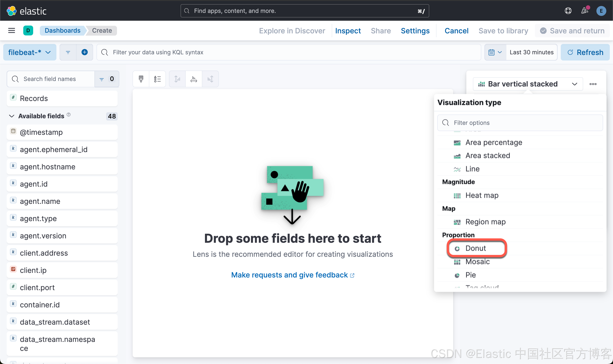Image resolution: width=613 pixels, height=364 pixels.
Task: Select Area percentage visualization type
Action: pyautogui.click(x=520, y=142)
